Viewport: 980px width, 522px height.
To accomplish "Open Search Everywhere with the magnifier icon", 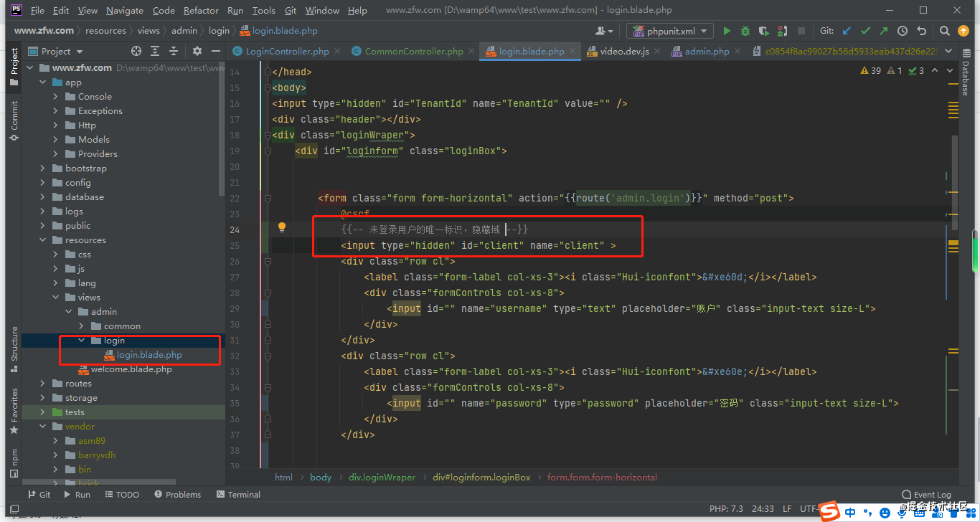I will pos(945,31).
